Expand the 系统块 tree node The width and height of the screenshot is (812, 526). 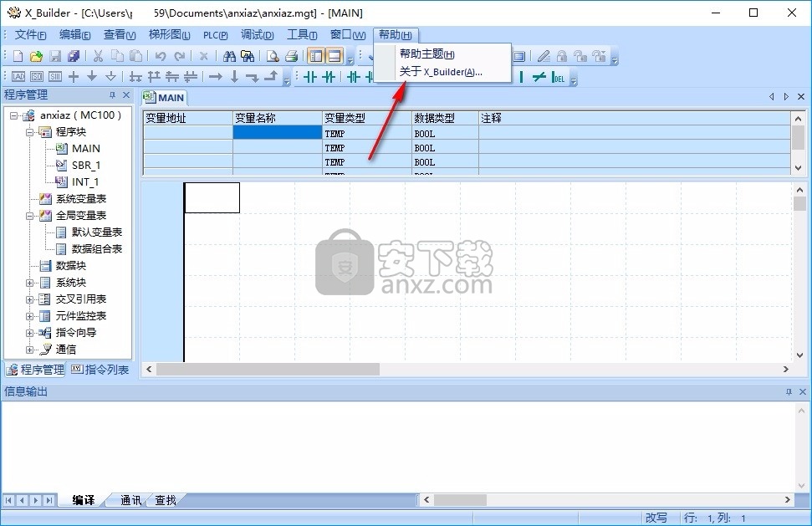point(29,283)
